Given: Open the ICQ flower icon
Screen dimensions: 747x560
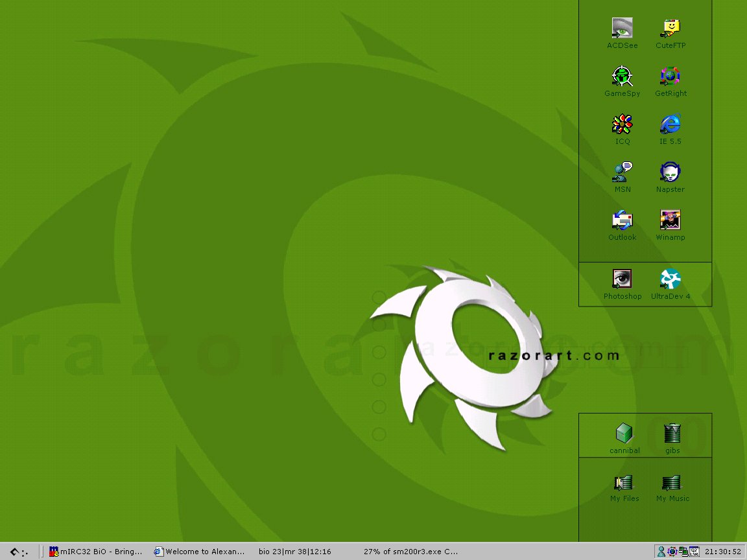Looking at the screenshot, I should click(x=622, y=124).
